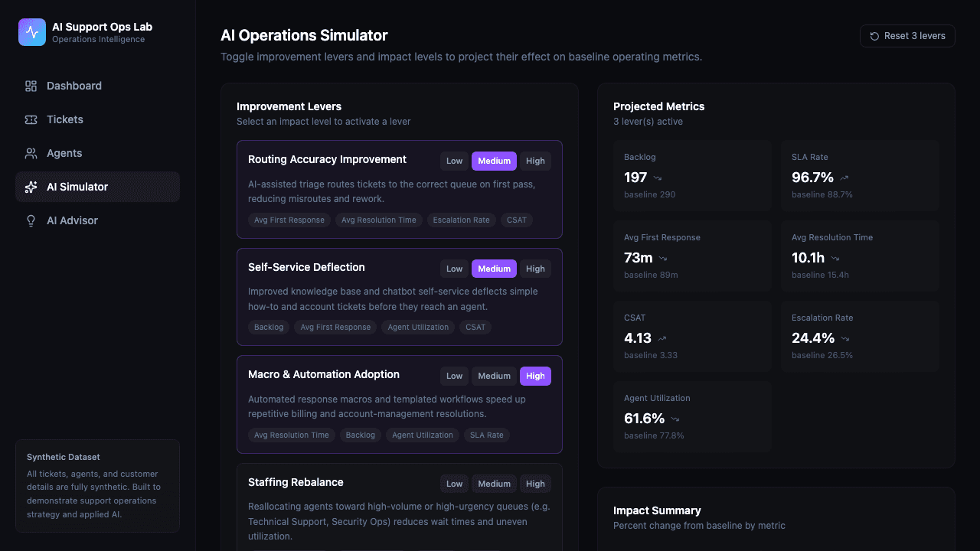Click the Projected Metrics heading

pyautogui.click(x=659, y=106)
